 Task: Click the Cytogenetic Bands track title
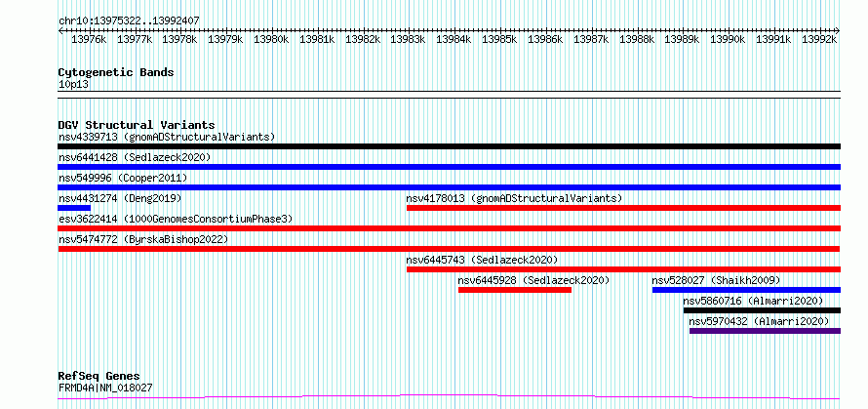[116, 72]
